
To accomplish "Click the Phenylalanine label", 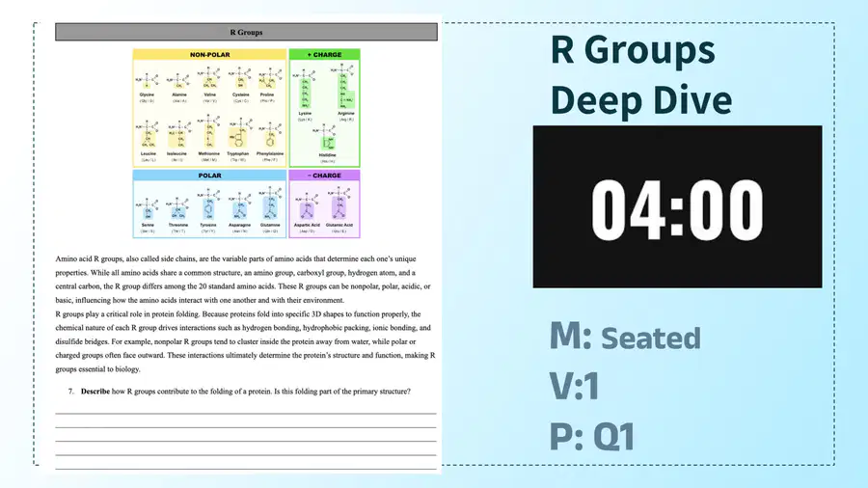I will coord(270,153).
